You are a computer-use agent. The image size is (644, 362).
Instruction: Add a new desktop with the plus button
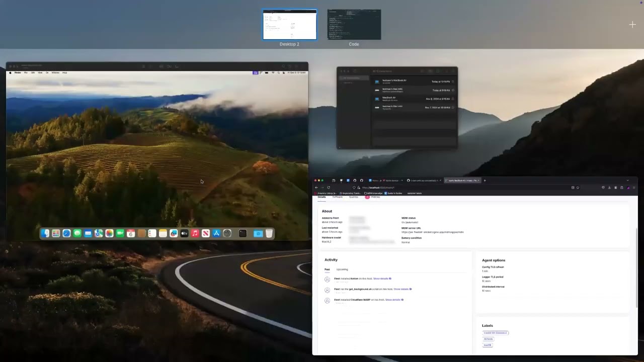pyautogui.click(x=632, y=24)
